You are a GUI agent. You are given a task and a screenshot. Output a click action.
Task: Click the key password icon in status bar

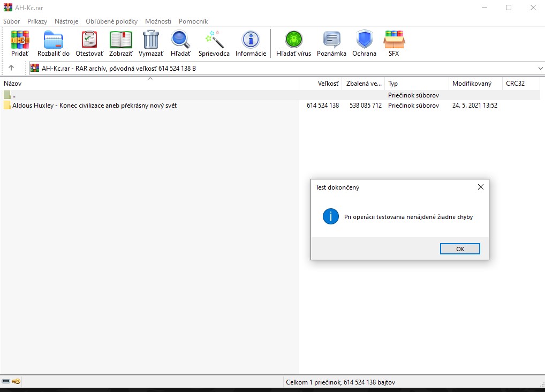(x=17, y=382)
